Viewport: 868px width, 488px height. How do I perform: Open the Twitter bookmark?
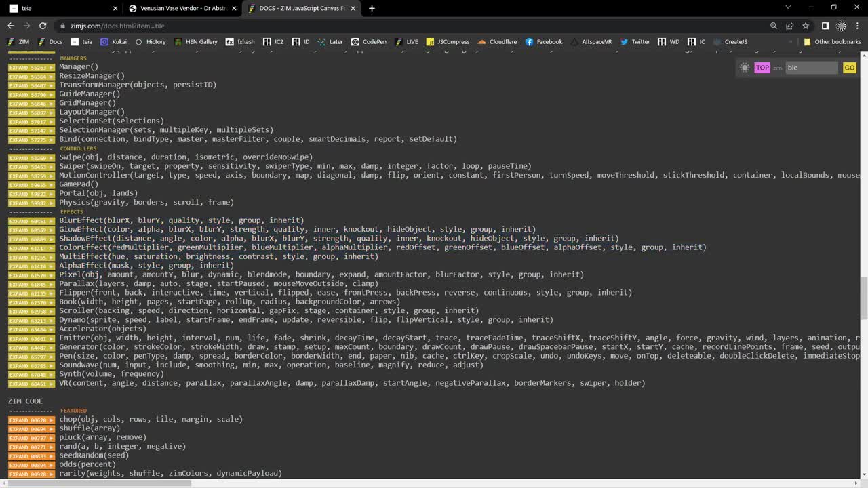click(635, 41)
